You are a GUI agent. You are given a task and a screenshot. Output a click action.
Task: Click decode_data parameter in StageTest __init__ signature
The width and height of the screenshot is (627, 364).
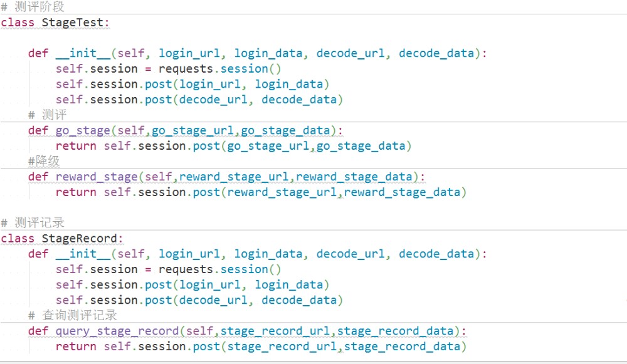pyautogui.click(x=436, y=53)
